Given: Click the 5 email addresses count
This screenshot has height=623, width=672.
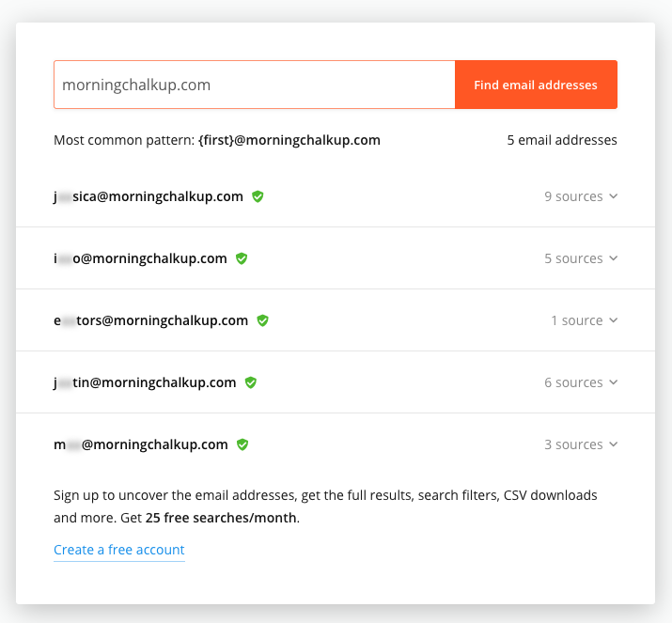Looking at the screenshot, I should (x=562, y=140).
